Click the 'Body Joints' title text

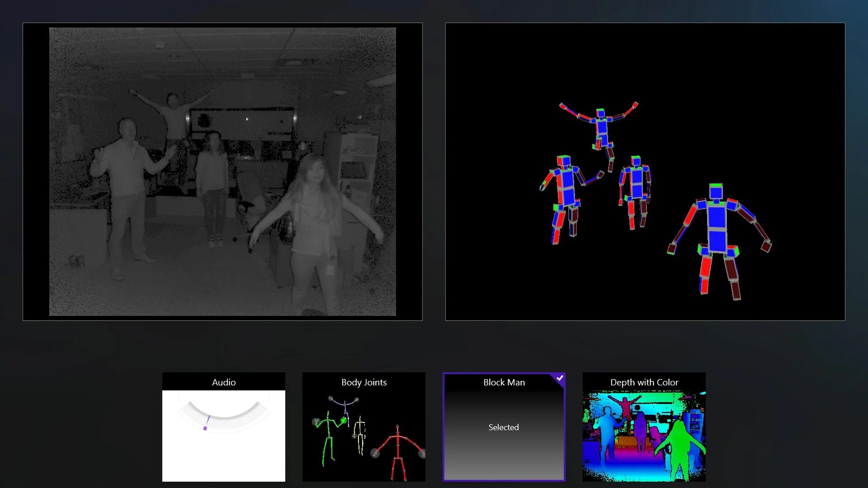click(x=363, y=382)
